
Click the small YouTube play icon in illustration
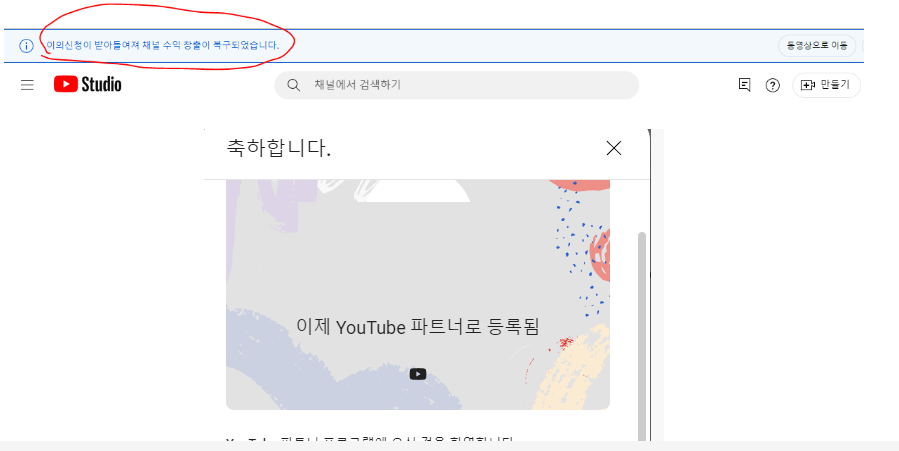click(418, 374)
